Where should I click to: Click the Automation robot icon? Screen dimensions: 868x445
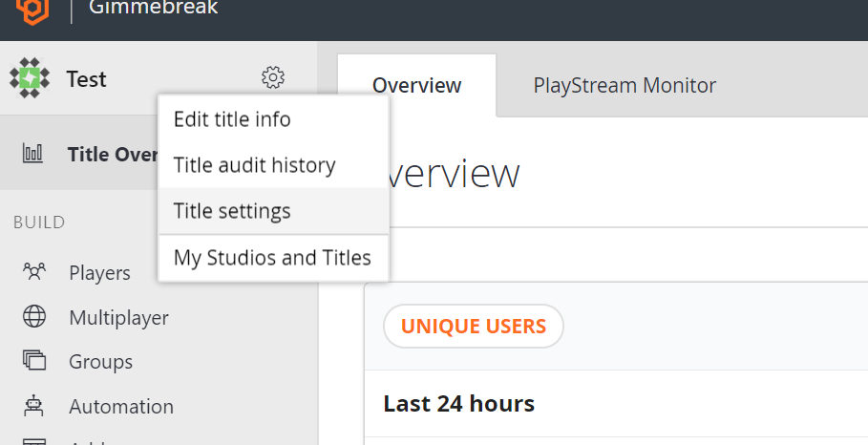pos(34,406)
